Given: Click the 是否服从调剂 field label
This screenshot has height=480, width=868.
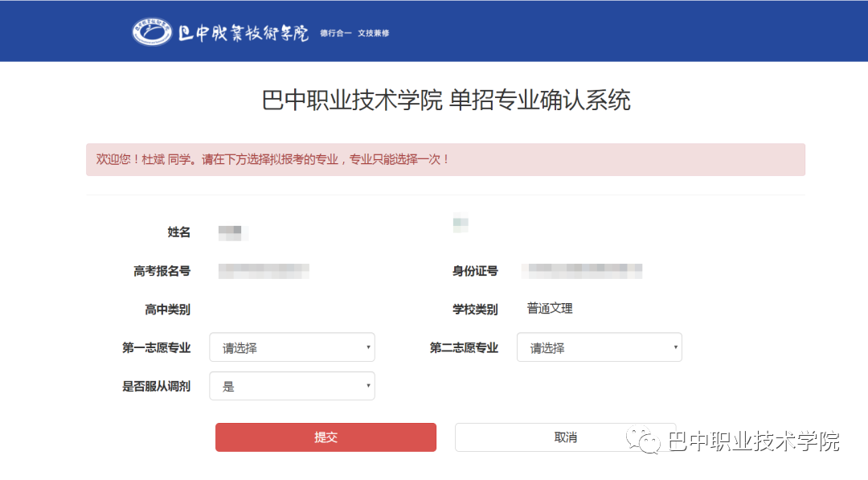Looking at the screenshot, I should click(156, 387).
